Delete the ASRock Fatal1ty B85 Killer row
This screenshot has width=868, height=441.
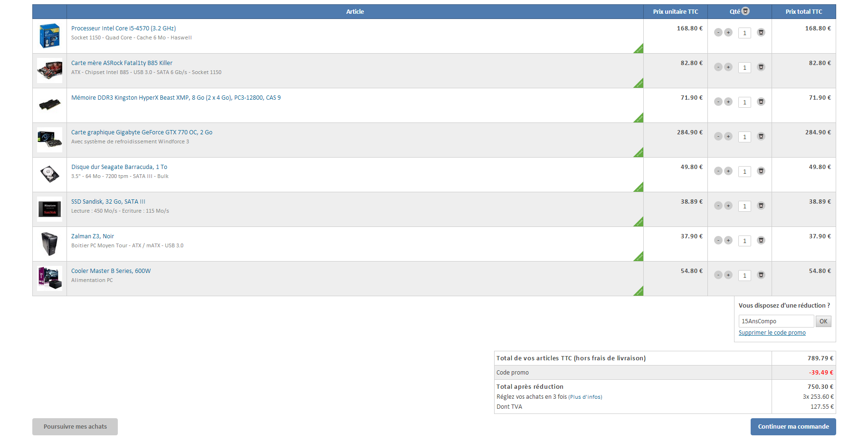pos(761,67)
